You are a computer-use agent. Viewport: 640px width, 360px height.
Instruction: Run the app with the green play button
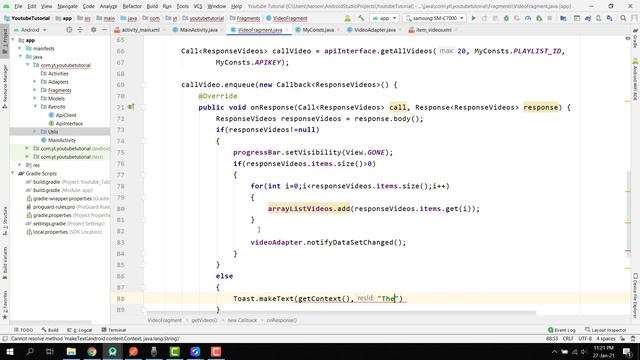pos(473,18)
